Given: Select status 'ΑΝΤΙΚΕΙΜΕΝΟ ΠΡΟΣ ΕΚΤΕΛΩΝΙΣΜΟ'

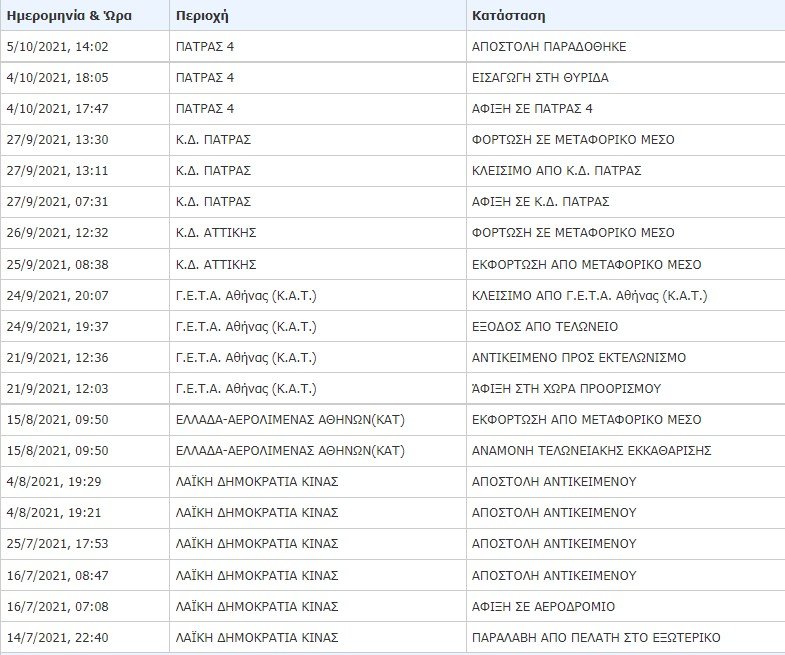Looking at the screenshot, I should pos(579,358).
